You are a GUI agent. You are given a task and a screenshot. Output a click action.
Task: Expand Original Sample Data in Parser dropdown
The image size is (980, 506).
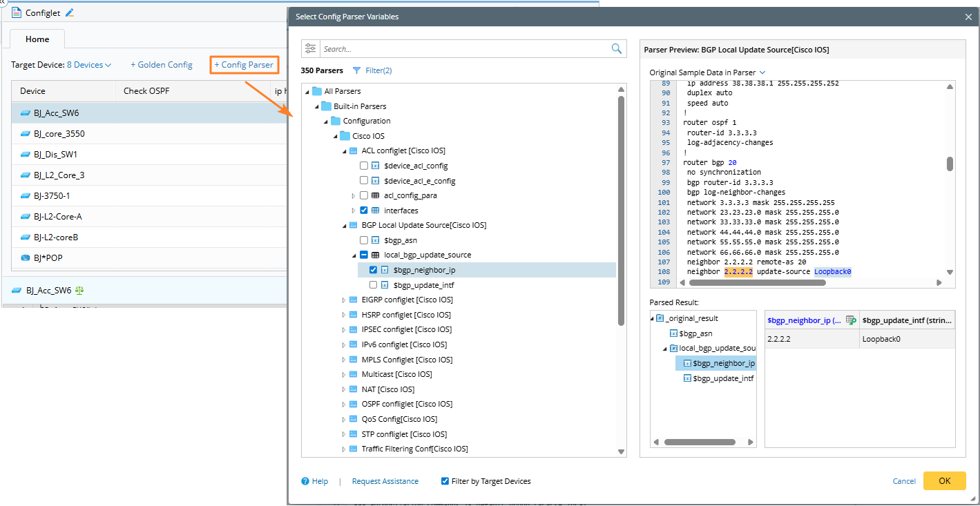tap(762, 72)
